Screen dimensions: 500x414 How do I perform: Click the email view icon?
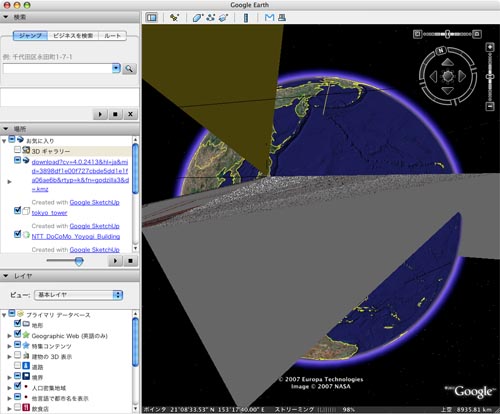click(x=269, y=17)
